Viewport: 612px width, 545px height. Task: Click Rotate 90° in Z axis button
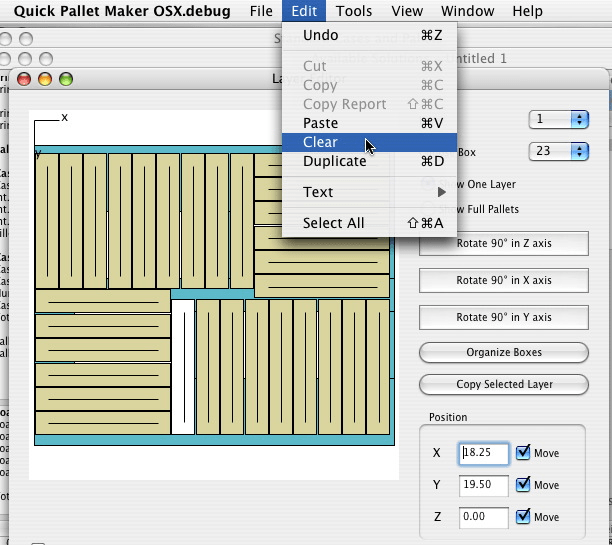503,243
